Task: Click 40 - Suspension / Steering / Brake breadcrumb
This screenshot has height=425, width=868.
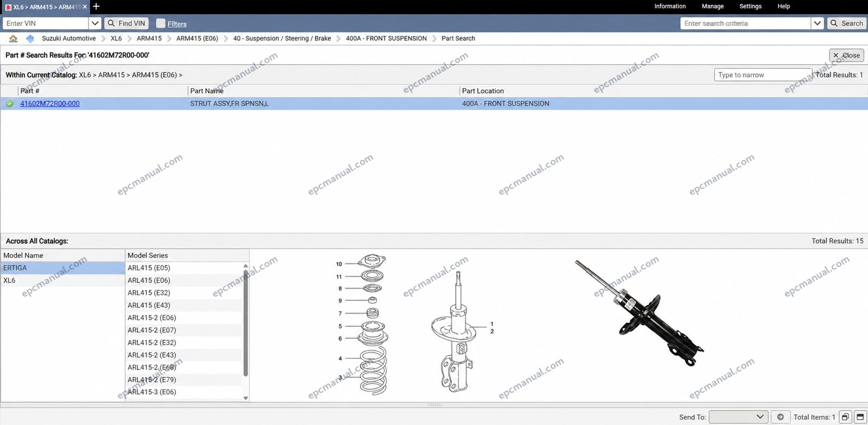Action: (x=282, y=39)
